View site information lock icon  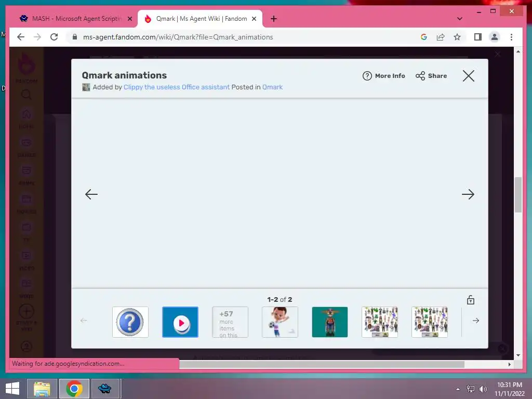pyautogui.click(x=75, y=37)
